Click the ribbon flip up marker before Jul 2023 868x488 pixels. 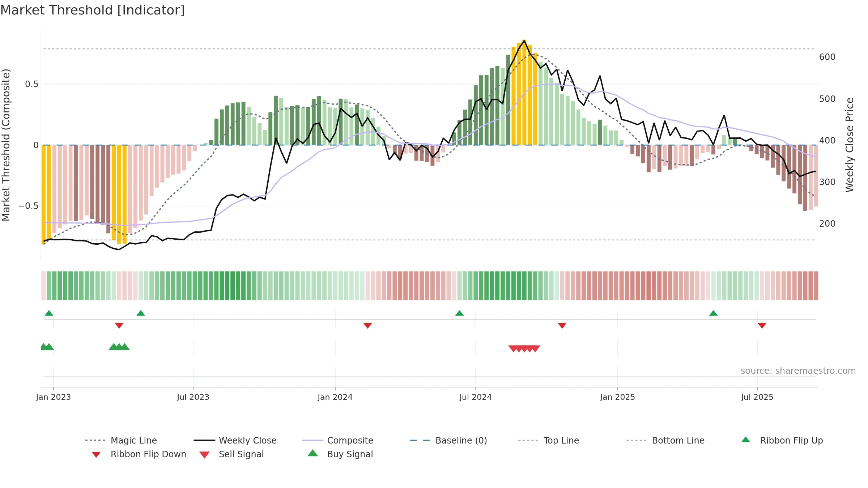(141, 313)
